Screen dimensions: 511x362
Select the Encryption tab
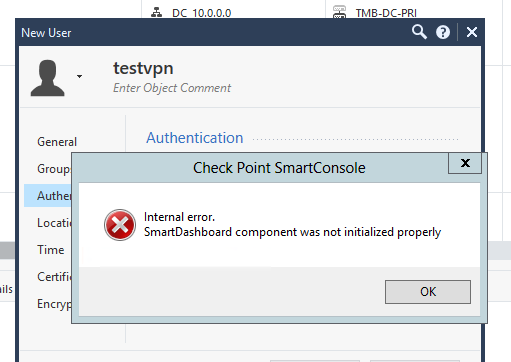point(54,304)
